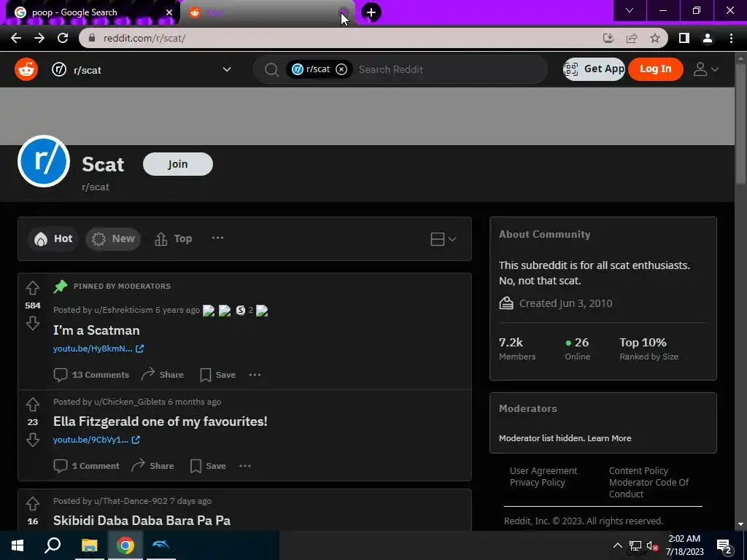Open the Privacy Policy link

pos(537,483)
